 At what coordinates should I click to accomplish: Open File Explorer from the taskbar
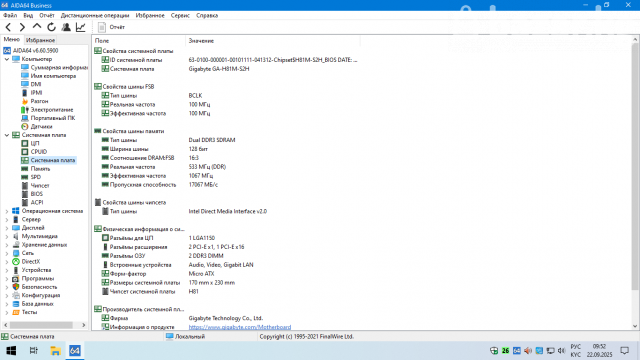(55, 351)
